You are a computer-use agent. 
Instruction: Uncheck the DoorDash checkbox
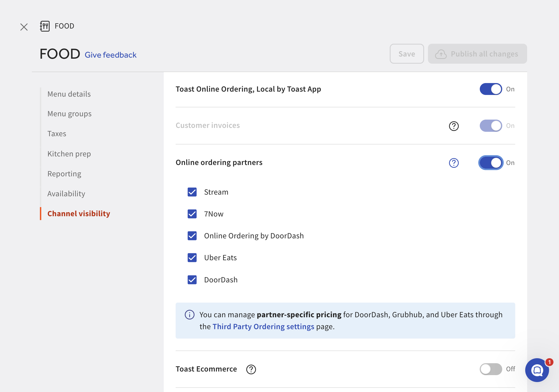coord(192,280)
